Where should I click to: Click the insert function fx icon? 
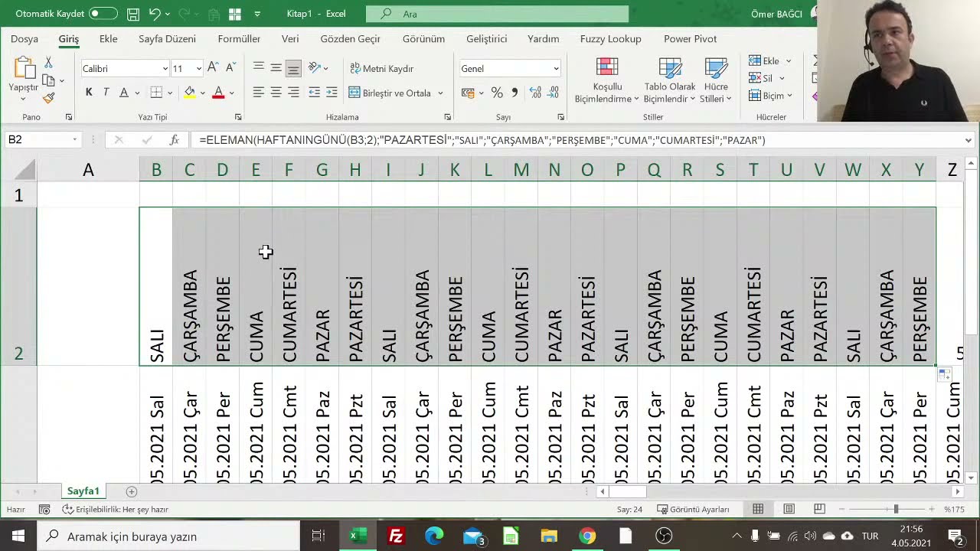(175, 140)
